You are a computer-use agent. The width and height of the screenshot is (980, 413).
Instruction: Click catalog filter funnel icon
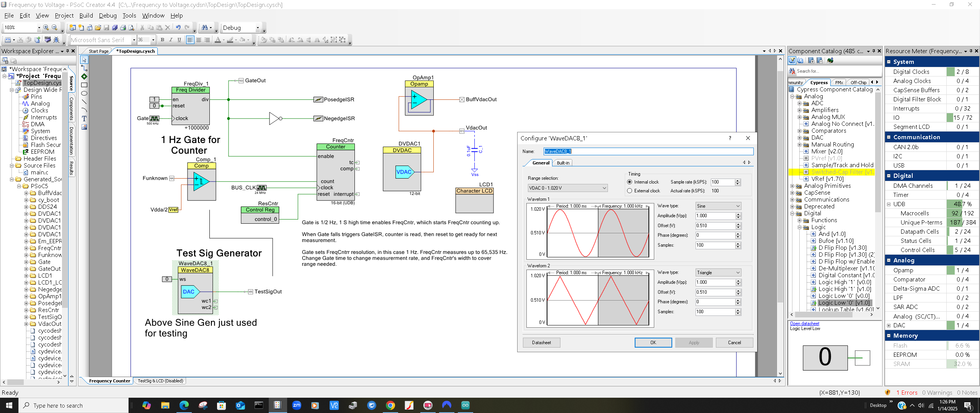pos(792,60)
